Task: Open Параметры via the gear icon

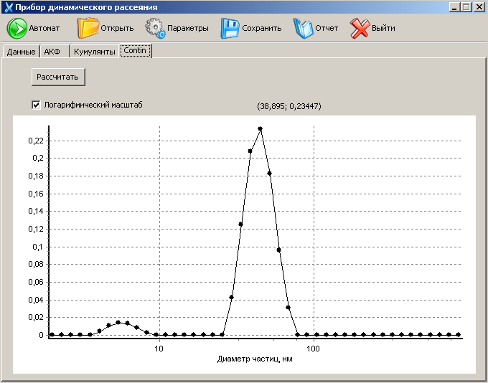Action: pyautogui.click(x=155, y=28)
